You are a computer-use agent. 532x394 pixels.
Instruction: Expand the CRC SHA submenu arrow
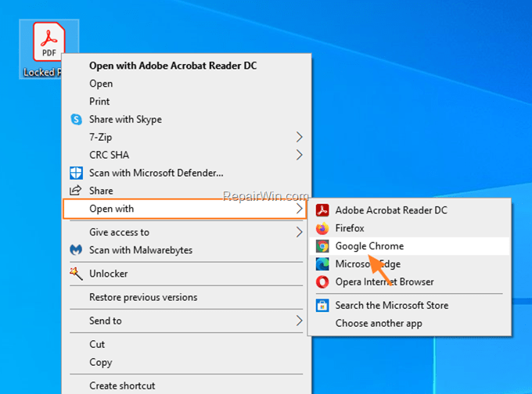tap(299, 155)
